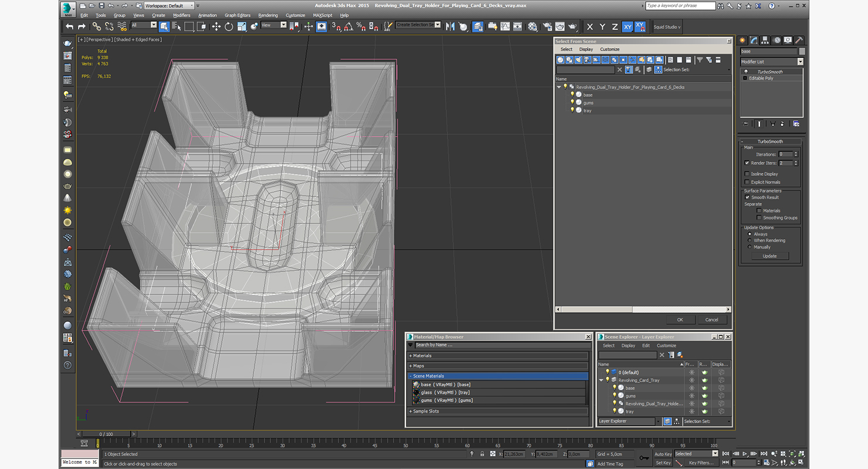Check the Separate by Smoothing Groups option
Screen dimensions: 868x469
(759, 217)
